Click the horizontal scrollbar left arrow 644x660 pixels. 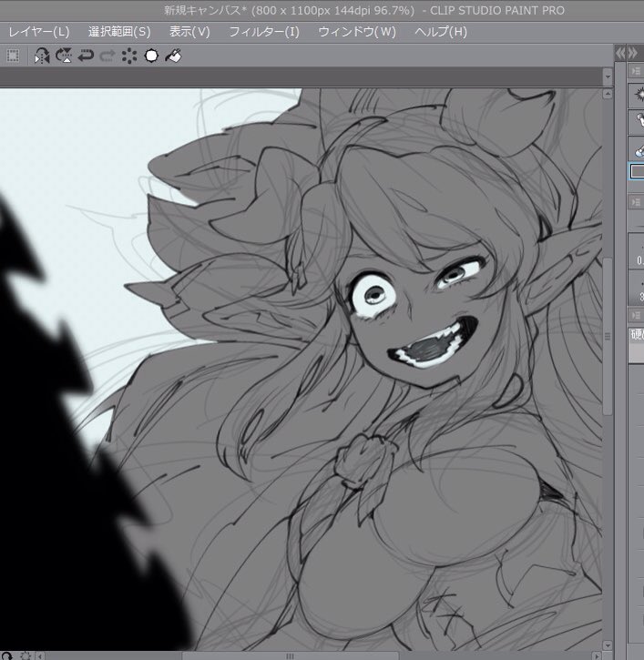40,655
